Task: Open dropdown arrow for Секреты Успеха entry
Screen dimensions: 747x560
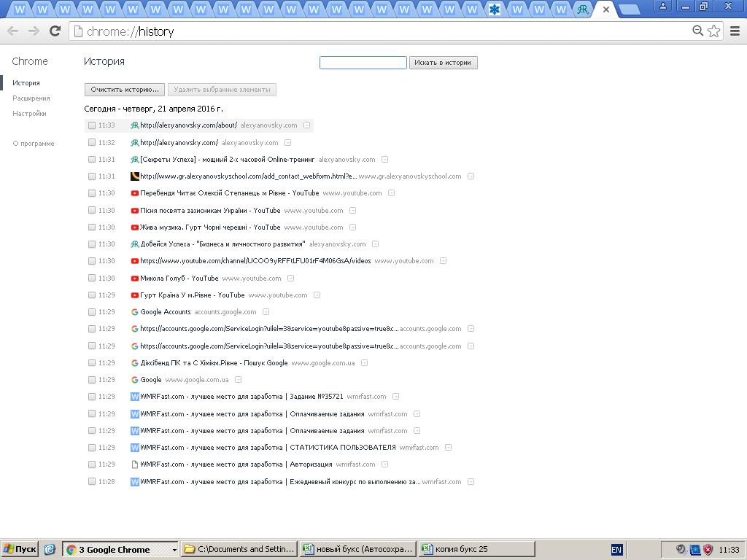Action: [385, 160]
